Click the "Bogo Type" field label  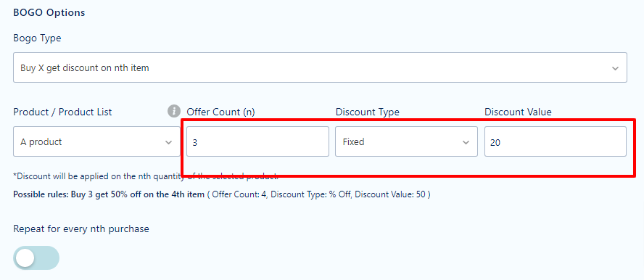point(38,38)
